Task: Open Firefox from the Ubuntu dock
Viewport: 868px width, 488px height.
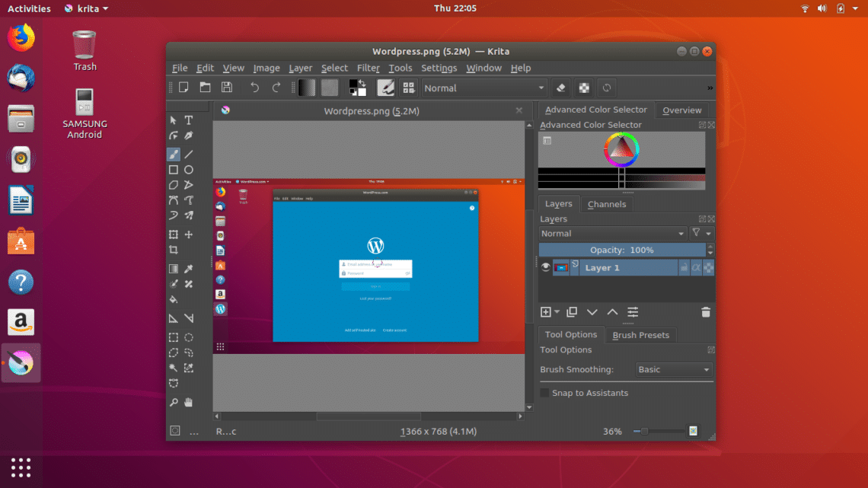Action: [x=21, y=38]
